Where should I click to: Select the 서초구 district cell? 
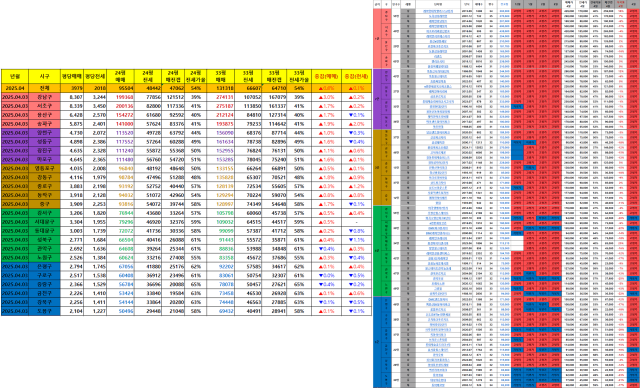pos(44,106)
